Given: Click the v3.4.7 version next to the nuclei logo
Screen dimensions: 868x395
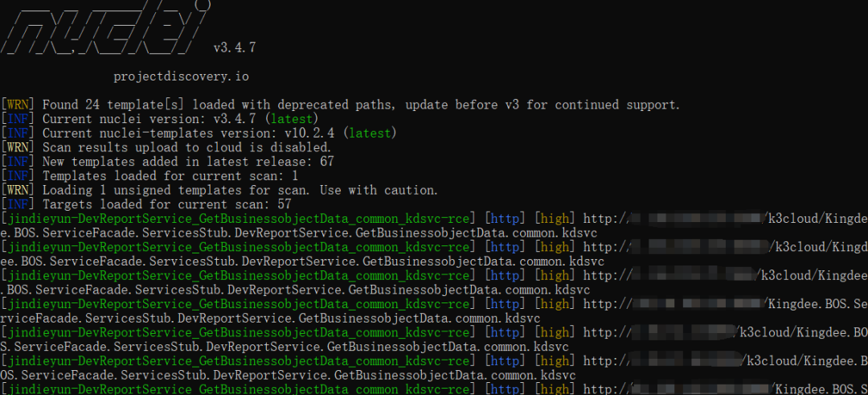Looking at the screenshot, I should [x=234, y=48].
